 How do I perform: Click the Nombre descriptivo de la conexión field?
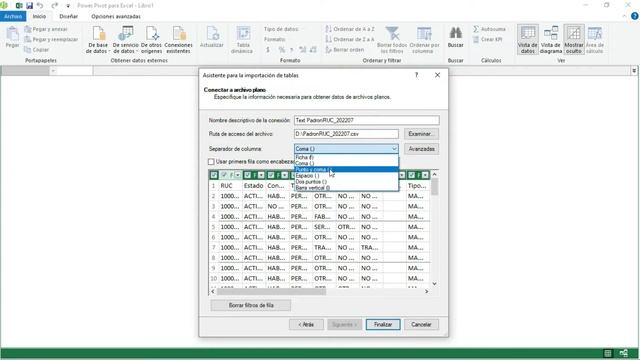367,120
